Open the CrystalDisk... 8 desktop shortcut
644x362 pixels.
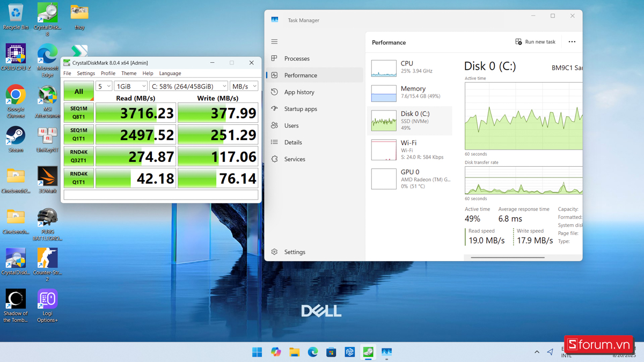(47, 19)
